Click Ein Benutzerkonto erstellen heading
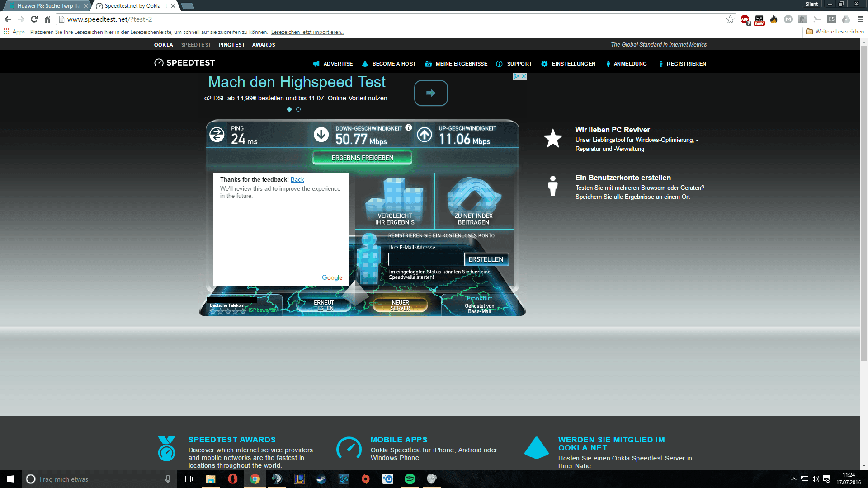The width and height of the screenshot is (868, 488). click(623, 178)
